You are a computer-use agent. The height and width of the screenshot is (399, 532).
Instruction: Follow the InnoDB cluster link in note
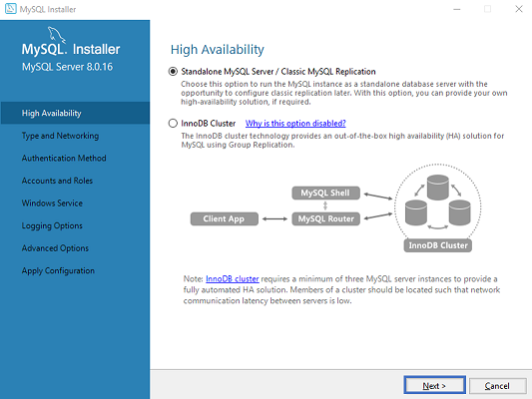click(233, 279)
